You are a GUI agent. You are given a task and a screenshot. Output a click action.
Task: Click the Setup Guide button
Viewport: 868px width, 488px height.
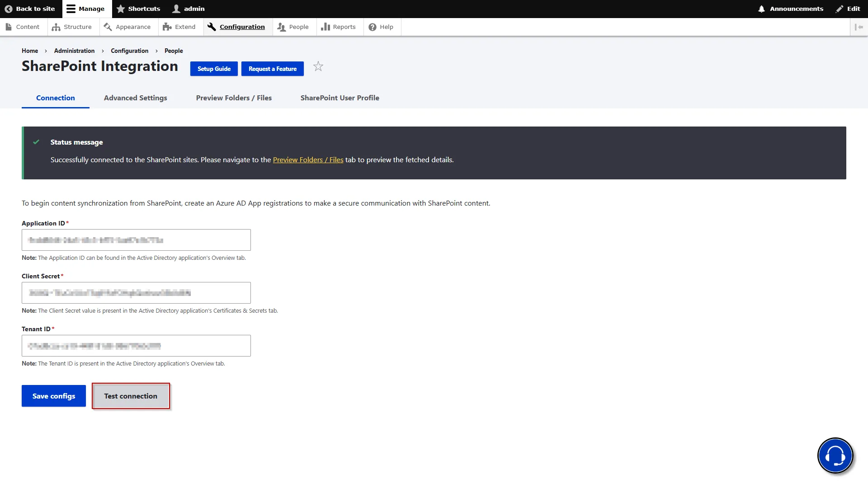(214, 69)
